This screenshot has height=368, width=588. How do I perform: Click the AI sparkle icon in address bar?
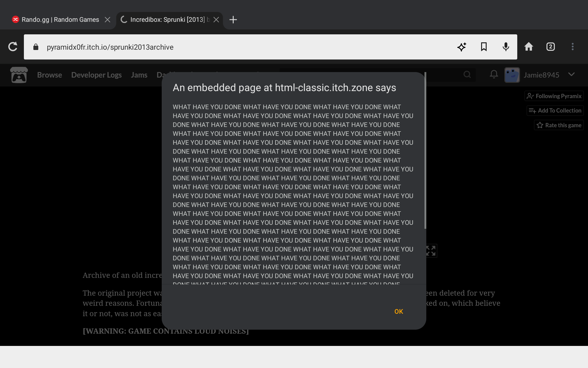click(x=462, y=47)
